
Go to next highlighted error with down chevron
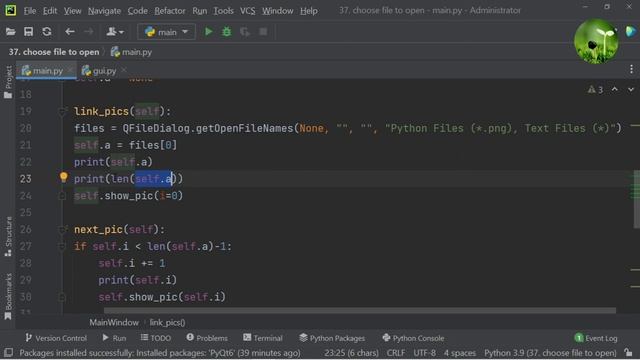coord(631,89)
